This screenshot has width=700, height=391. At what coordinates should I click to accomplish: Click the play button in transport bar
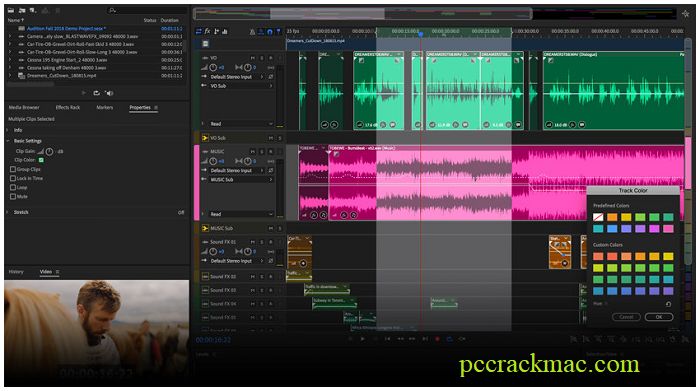point(362,339)
